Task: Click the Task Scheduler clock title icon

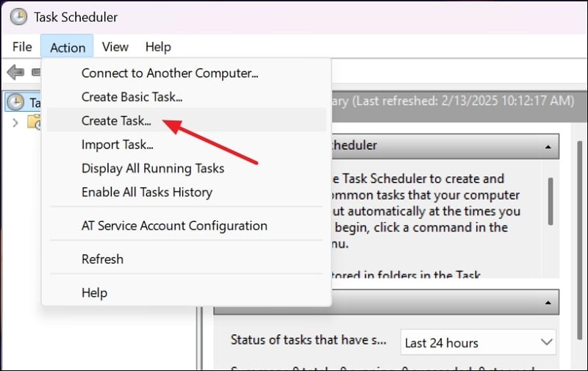Action: click(18, 17)
